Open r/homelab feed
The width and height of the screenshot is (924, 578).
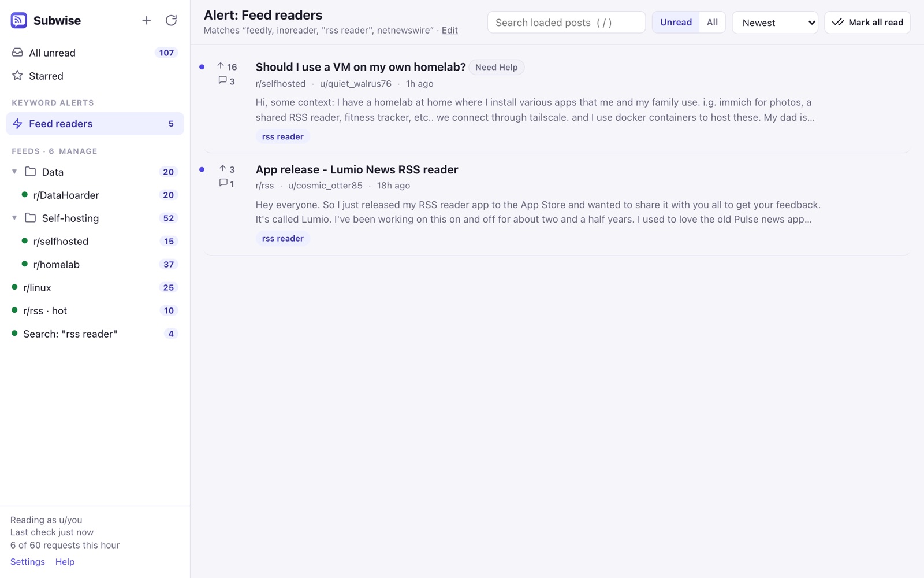pyautogui.click(x=95, y=264)
